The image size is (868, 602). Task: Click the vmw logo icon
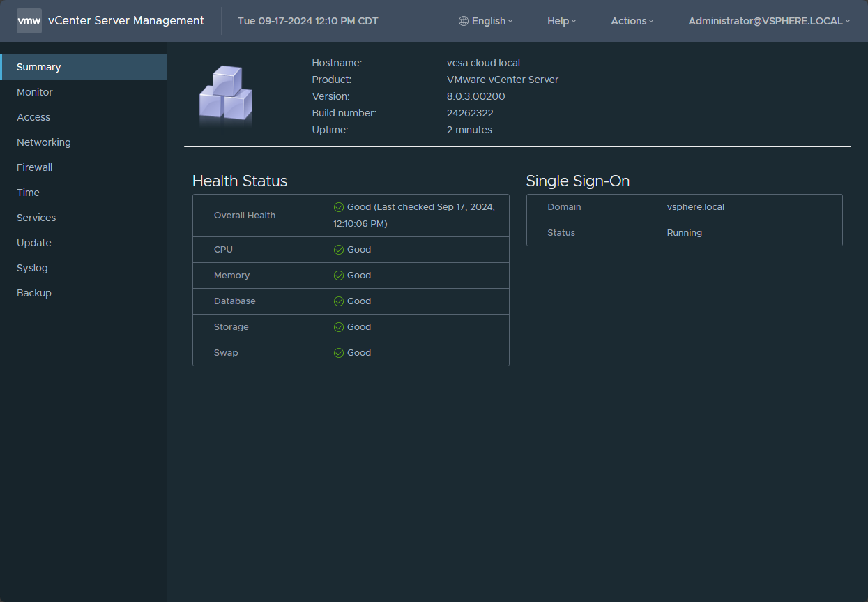(29, 21)
